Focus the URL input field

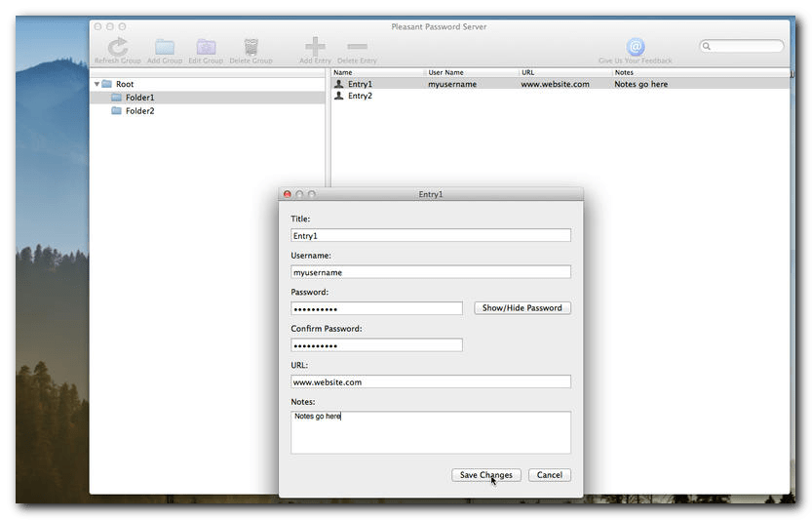pyautogui.click(x=431, y=381)
